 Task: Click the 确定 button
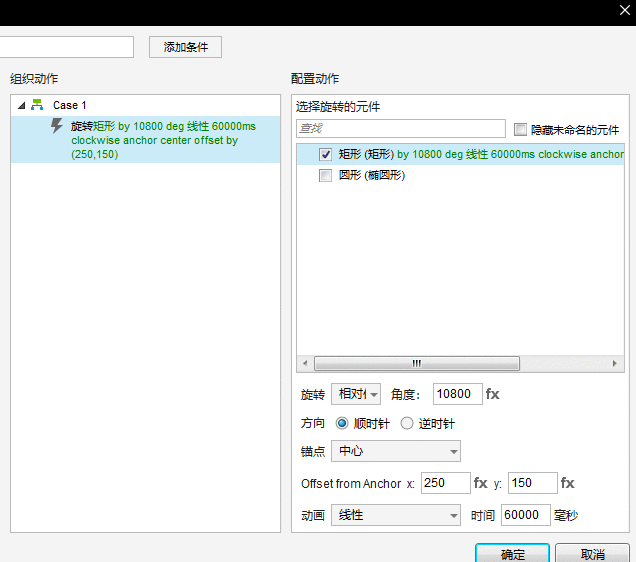tap(513, 553)
